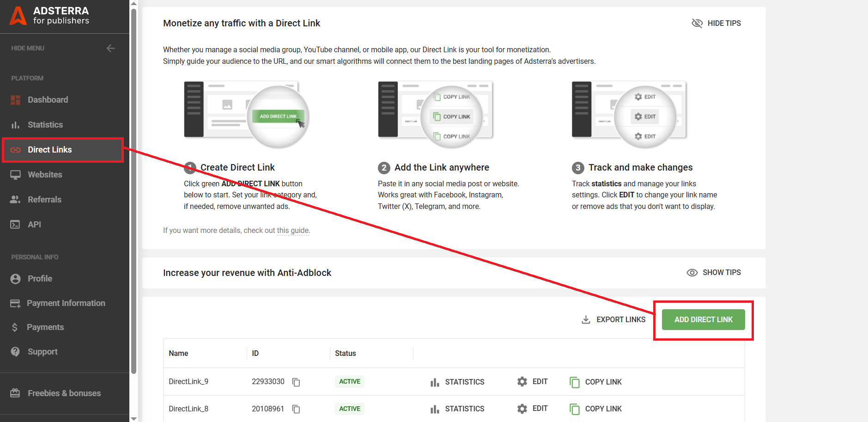Viewport: 868px width, 422px height.
Task: Click 'Increase your revenue with Anti-Adblock' heading
Action: pyautogui.click(x=247, y=273)
